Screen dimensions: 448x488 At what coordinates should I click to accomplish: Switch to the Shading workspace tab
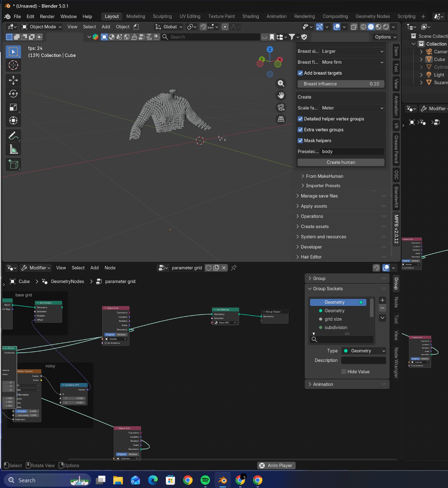pos(250,16)
